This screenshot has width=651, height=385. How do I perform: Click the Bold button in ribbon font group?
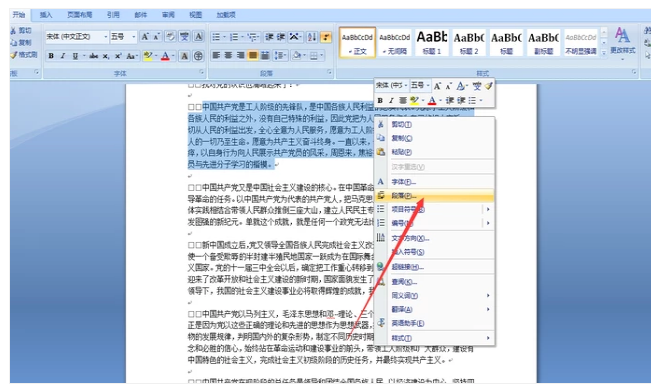click(x=51, y=56)
